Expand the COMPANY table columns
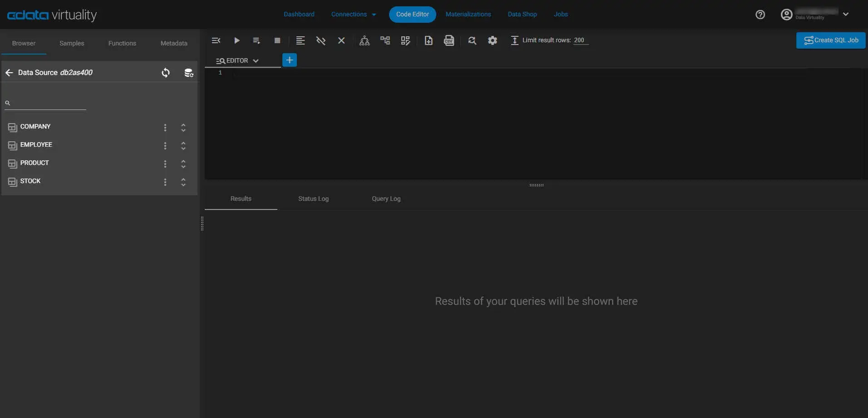 coord(183,128)
